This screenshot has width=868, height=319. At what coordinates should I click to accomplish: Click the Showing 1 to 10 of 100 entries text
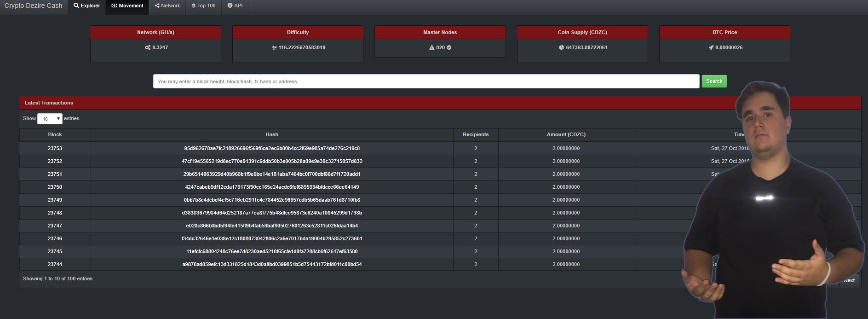coord(57,278)
